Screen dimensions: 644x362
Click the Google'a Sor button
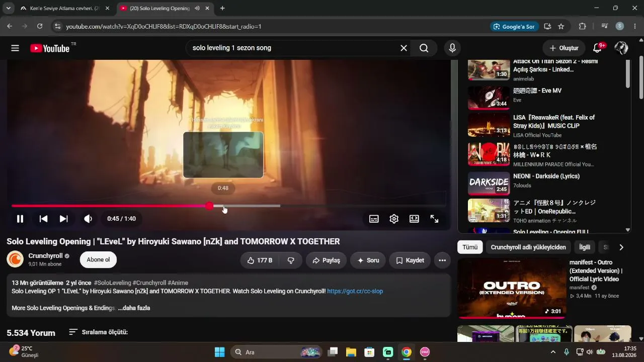514,26
